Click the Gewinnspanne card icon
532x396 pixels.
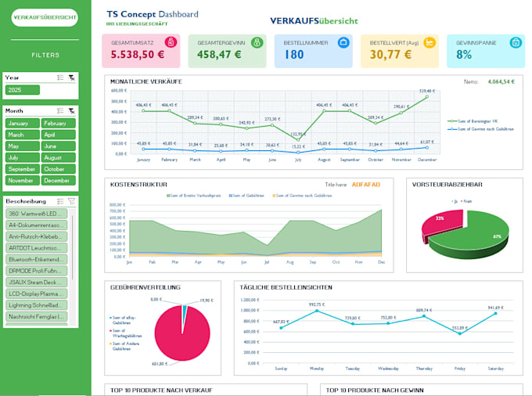[x=516, y=42]
